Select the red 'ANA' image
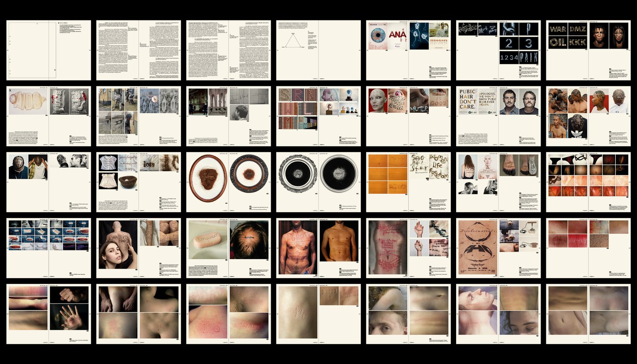 398,36
